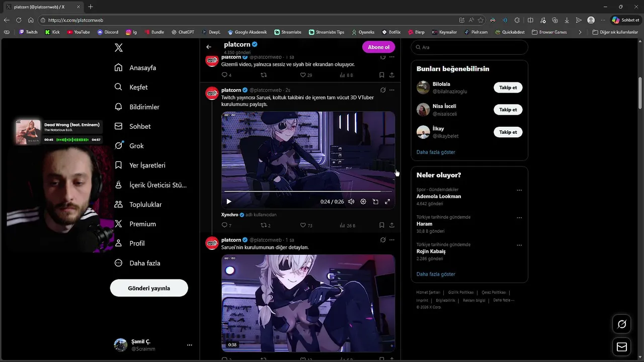Open the Rojin Kabaiş trend
The image size is (644, 362).
coord(431,251)
